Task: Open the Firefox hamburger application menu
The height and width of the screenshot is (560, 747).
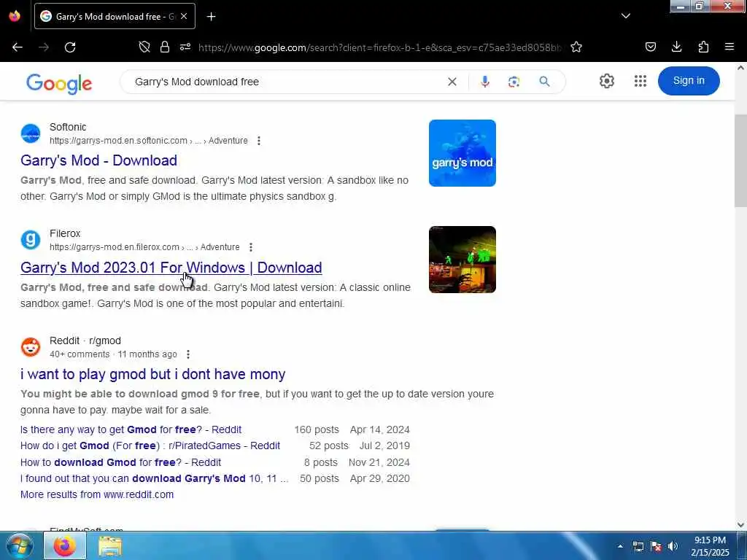Action: [729, 47]
